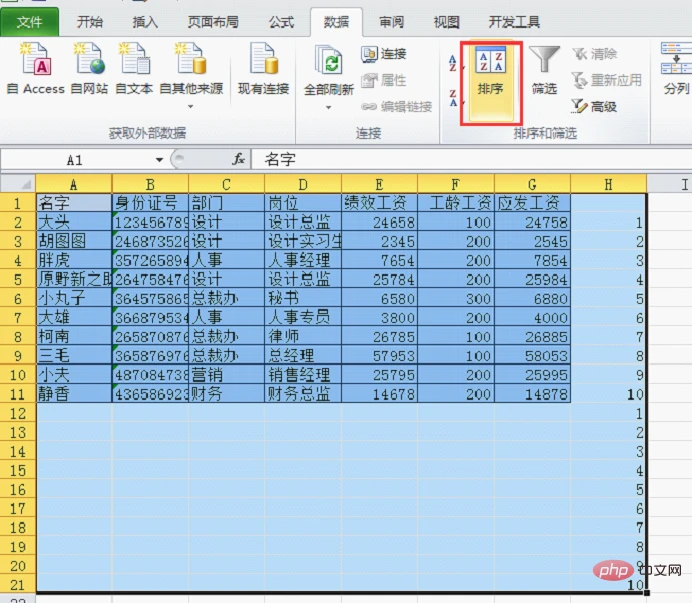The width and height of the screenshot is (692, 603).
Task: Click cell 财务总监
Action: (x=303, y=394)
